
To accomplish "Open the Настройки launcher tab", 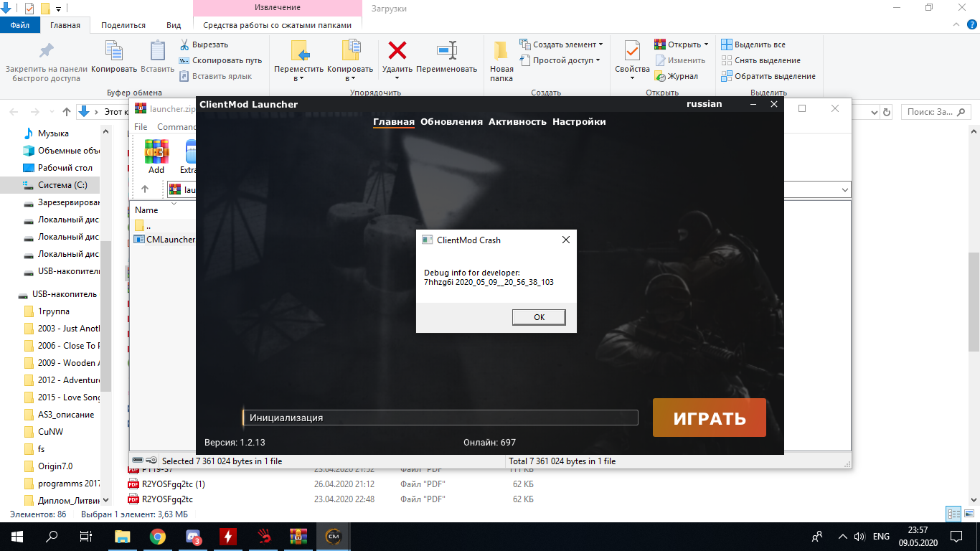I will (578, 122).
